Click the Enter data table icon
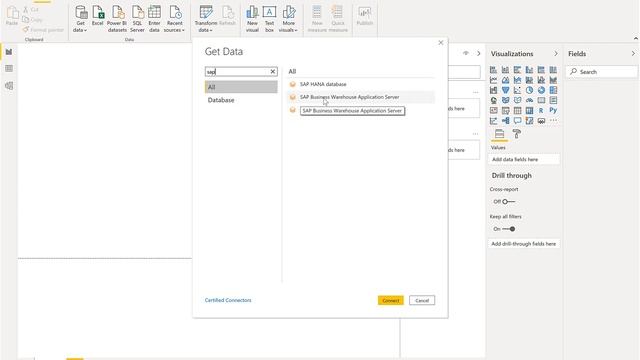This screenshot has width=640, height=360. [154, 19]
